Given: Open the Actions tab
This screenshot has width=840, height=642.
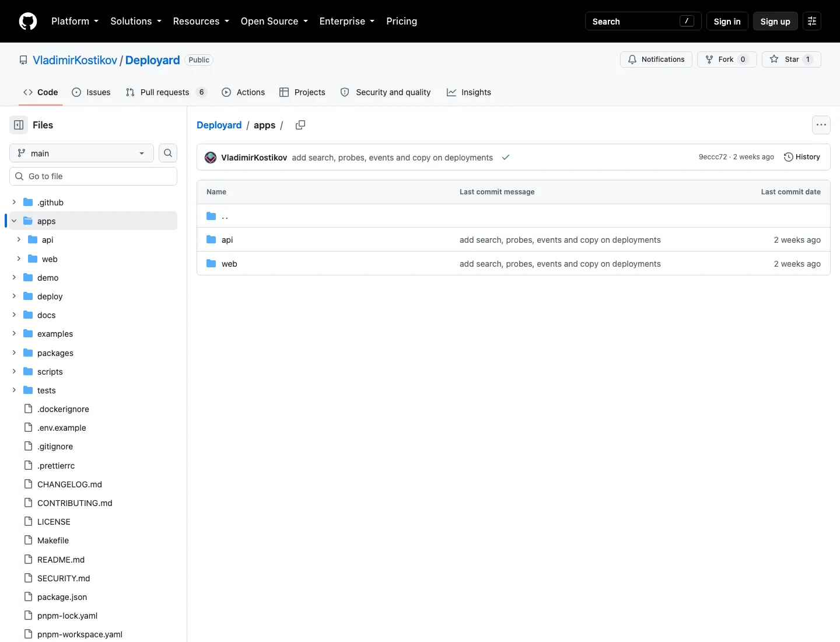Looking at the screenshot, I should pyautogui.click(x=243, y=92).
